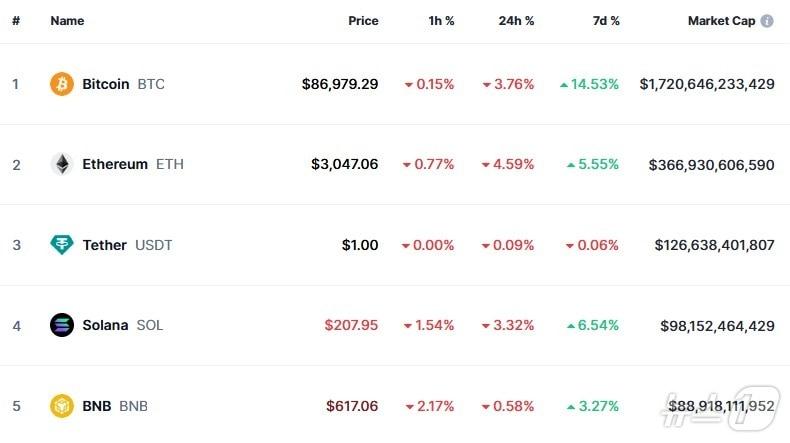Open the Ethereum name link
This screenshot has height=443, width=790.
(x=114, y=164)
